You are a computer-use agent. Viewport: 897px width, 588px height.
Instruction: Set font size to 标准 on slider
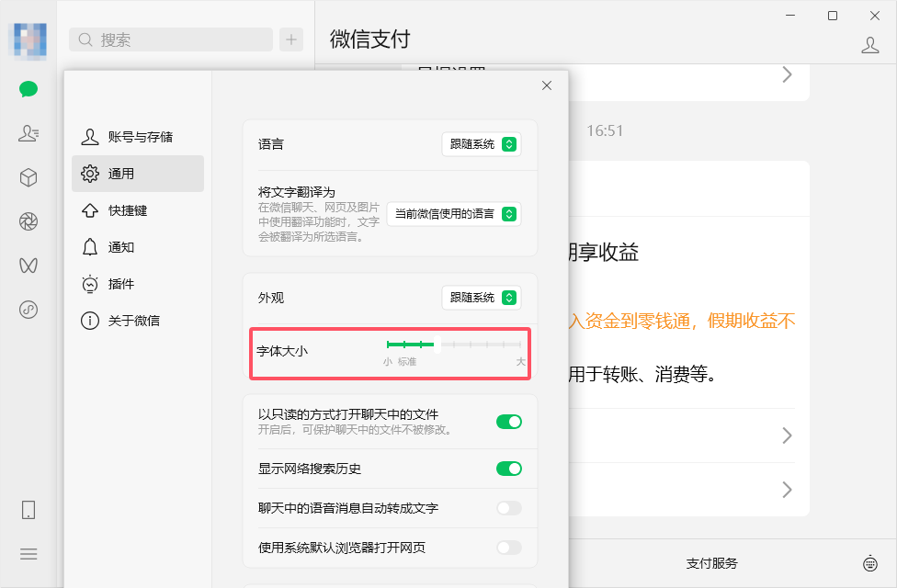click(x=406, y=344)
